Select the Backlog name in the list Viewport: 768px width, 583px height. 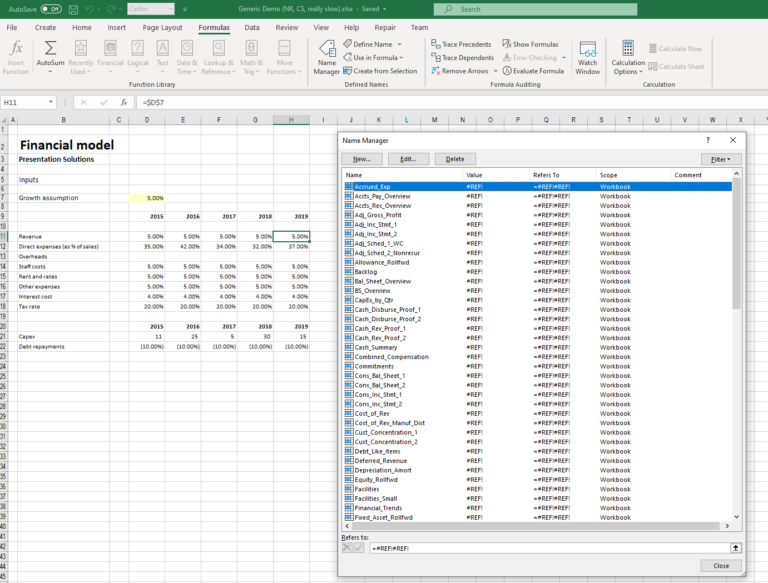[369, 271]
